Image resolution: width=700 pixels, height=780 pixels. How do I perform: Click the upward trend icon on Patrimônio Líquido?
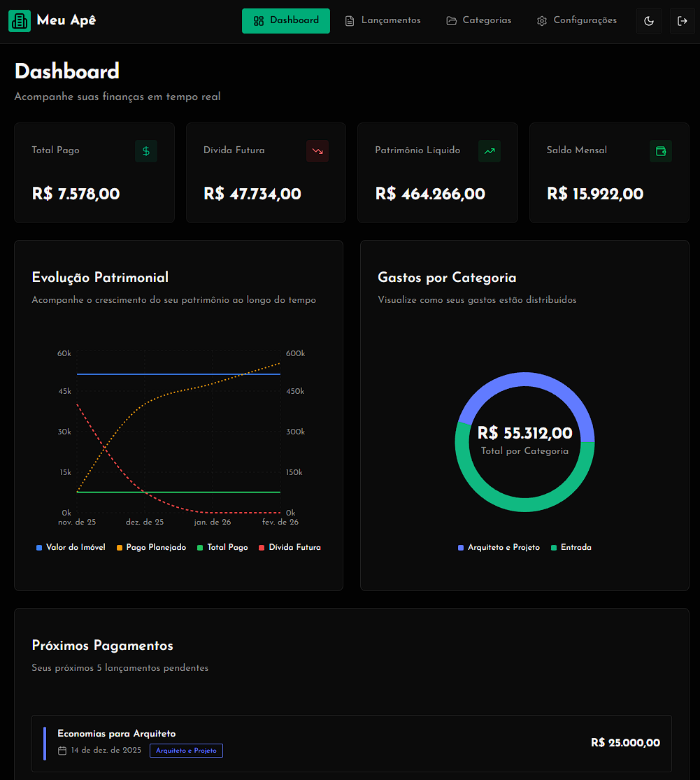point(490,150)
